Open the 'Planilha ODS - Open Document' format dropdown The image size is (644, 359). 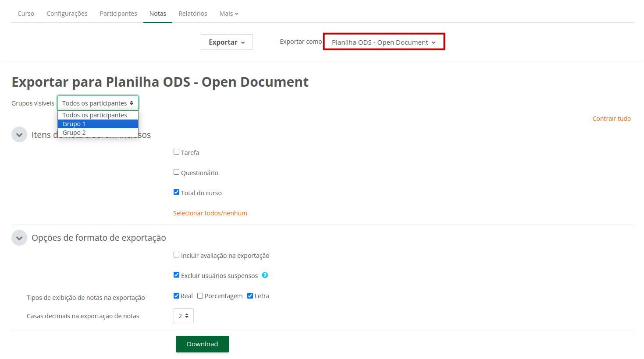coord(383,42)
